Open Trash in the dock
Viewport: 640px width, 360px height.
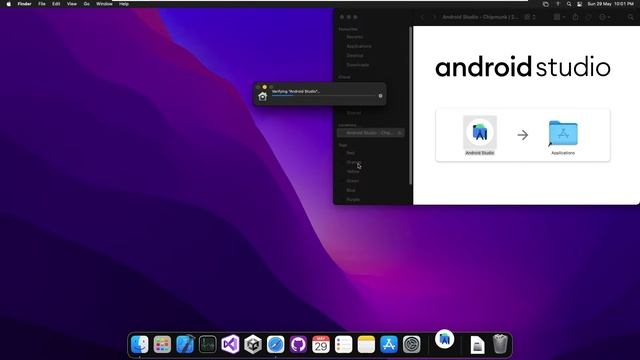pyautogui.click(x=500, y=344)
